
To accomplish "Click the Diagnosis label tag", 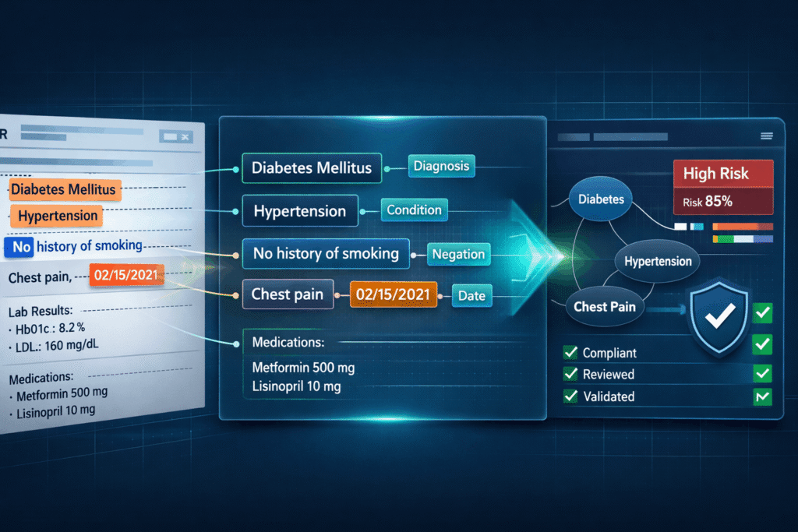I will tap(441, 166).
